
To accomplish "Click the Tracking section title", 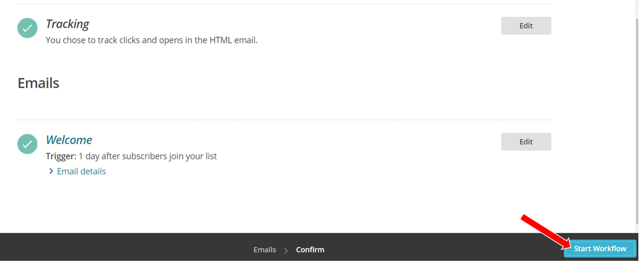I will [68, 24].
